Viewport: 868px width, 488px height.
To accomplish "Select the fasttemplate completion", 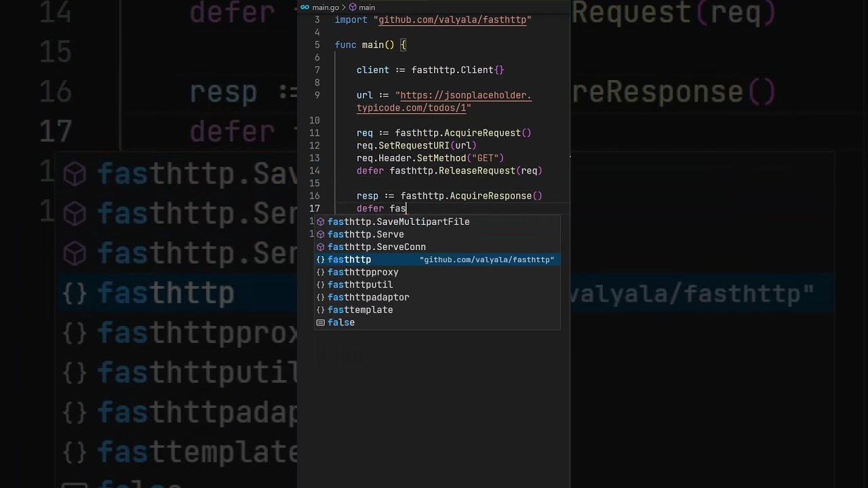I will pyautogui.click(x=437, y=310).
